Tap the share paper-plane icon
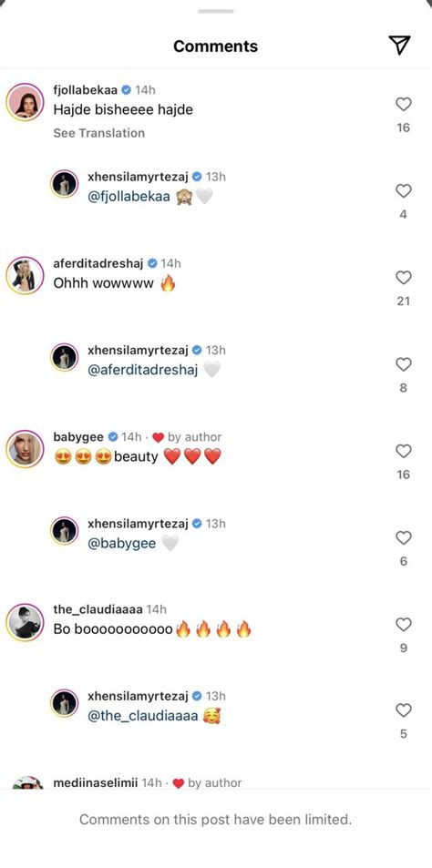This screenshot has width=432, height=868. [x=399, y=46]
